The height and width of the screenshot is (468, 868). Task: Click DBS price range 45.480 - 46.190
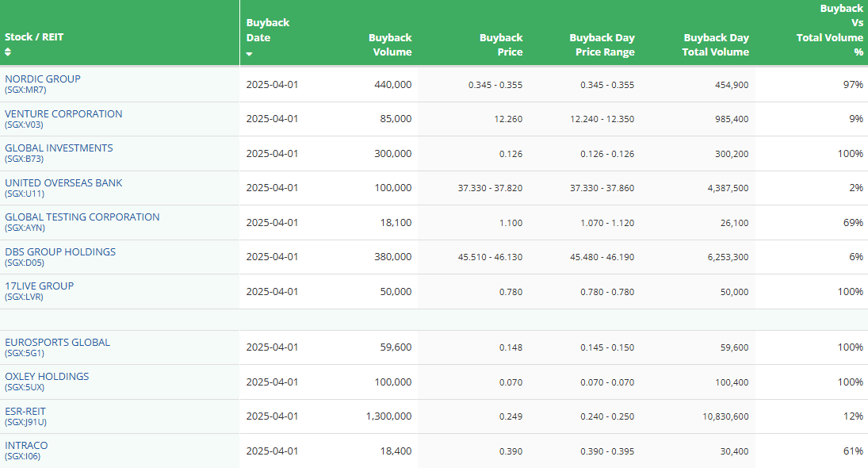click(x=602, y=257)
